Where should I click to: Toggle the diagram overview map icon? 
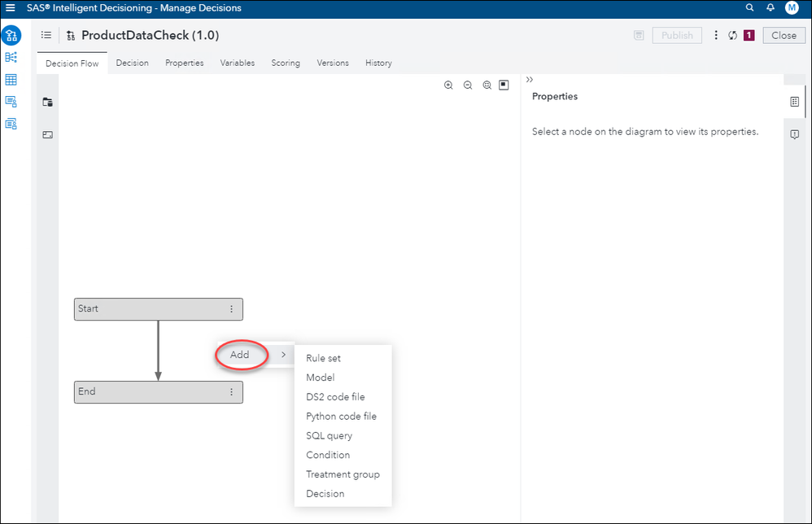(504, 85)
